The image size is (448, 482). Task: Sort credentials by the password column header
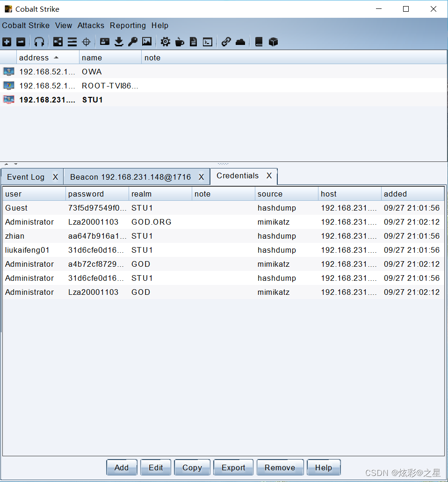click(97, 194)
